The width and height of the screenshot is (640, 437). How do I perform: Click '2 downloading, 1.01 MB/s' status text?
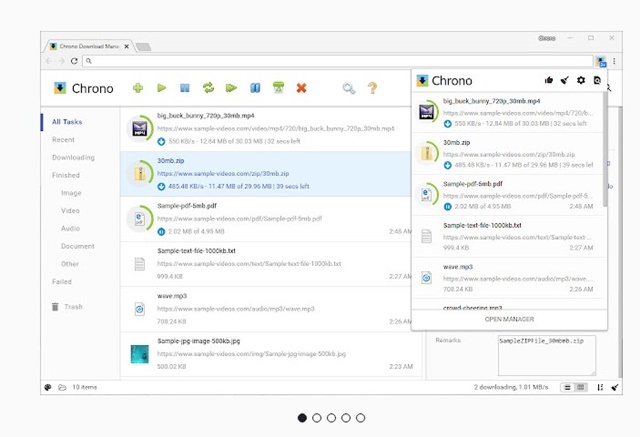coord(511,387)
